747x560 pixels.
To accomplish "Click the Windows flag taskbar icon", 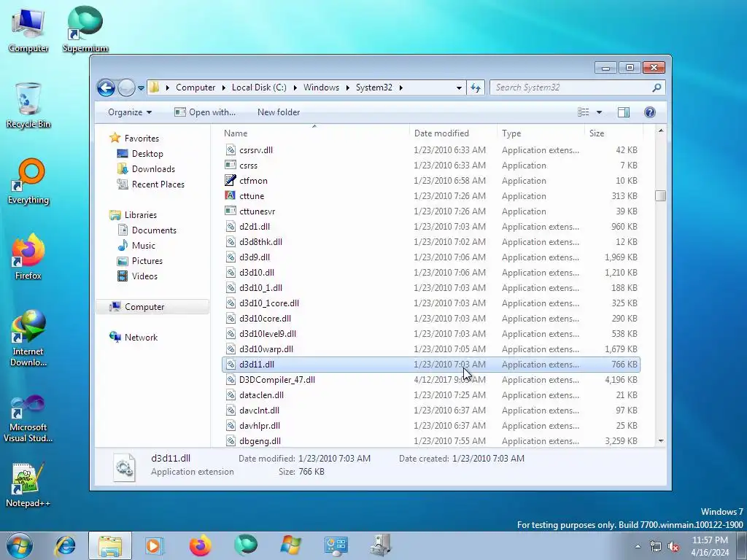I will tap(290, 545).
